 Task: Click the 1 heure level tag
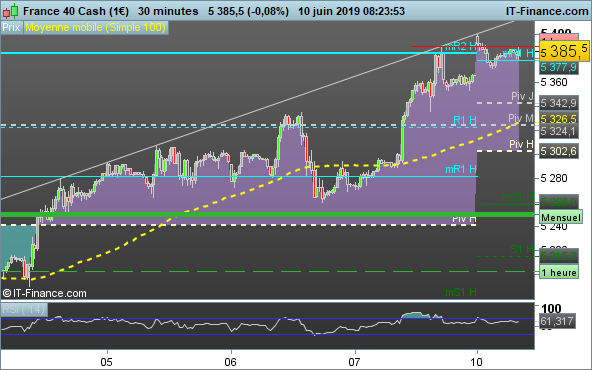pyautogui.click(x=559, y=273)
